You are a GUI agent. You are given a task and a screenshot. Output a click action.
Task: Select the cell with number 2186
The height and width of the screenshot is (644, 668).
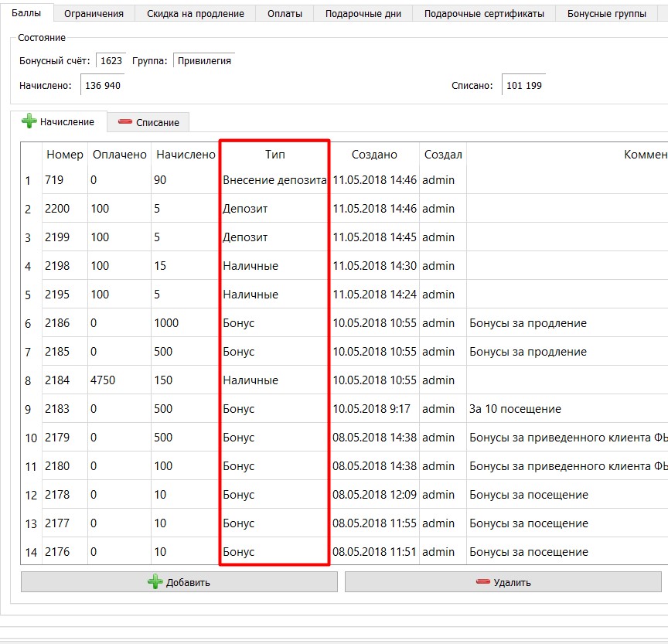coord(65,322)
